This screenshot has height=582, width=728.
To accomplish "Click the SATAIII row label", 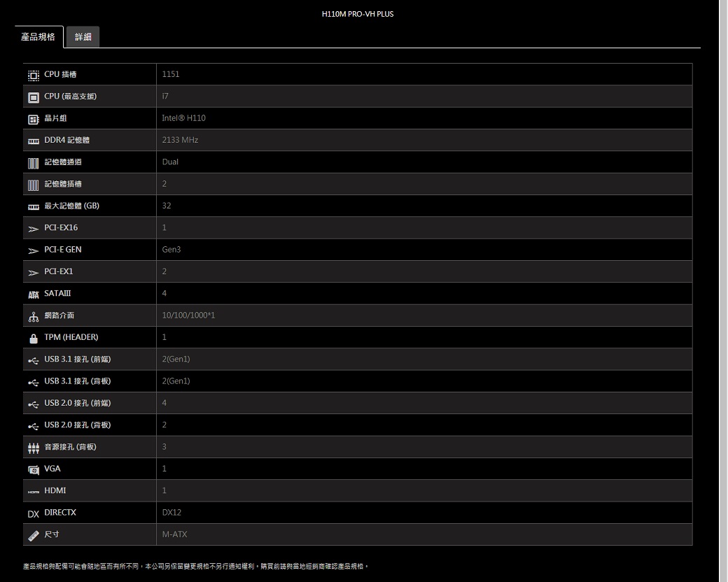I will [57, 293].
